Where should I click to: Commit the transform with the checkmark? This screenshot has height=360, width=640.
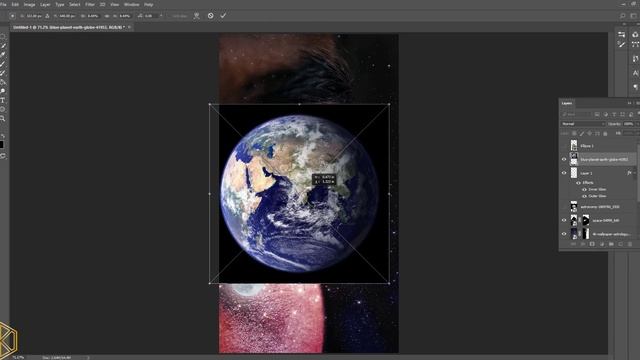pos(223,16)
